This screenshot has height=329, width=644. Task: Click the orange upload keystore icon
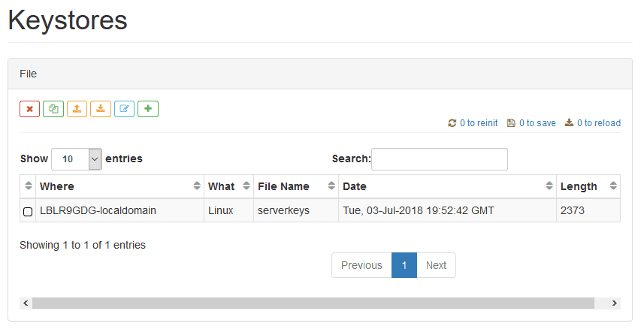(77, 109)
